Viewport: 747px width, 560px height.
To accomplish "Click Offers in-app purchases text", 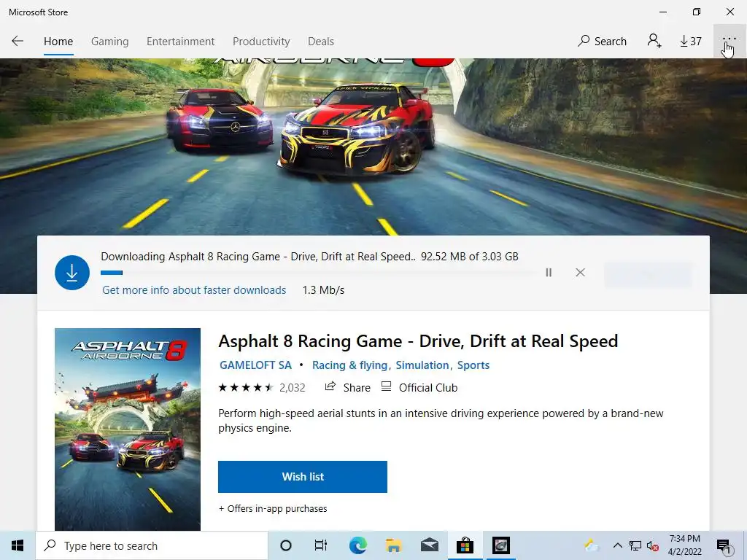I will pos(273,508).
